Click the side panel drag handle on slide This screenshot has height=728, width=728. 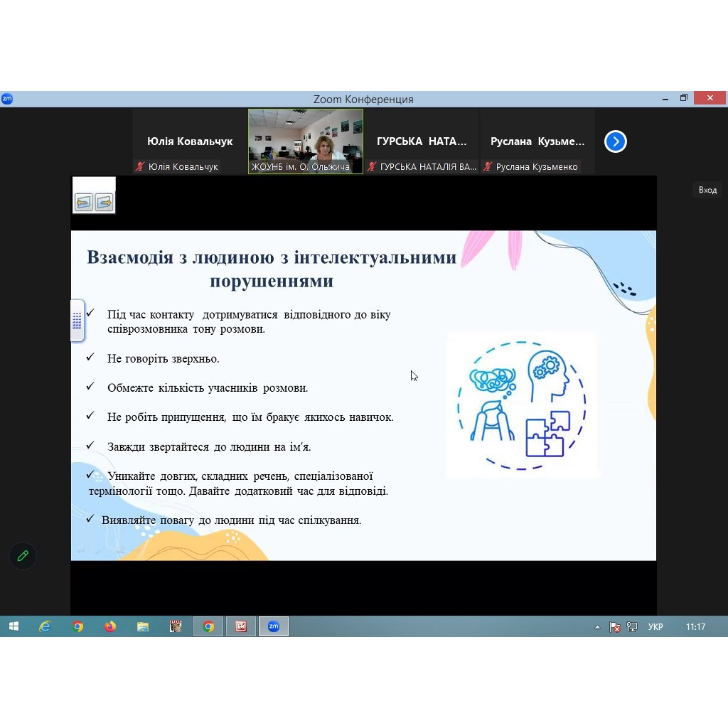click(77, 321)
